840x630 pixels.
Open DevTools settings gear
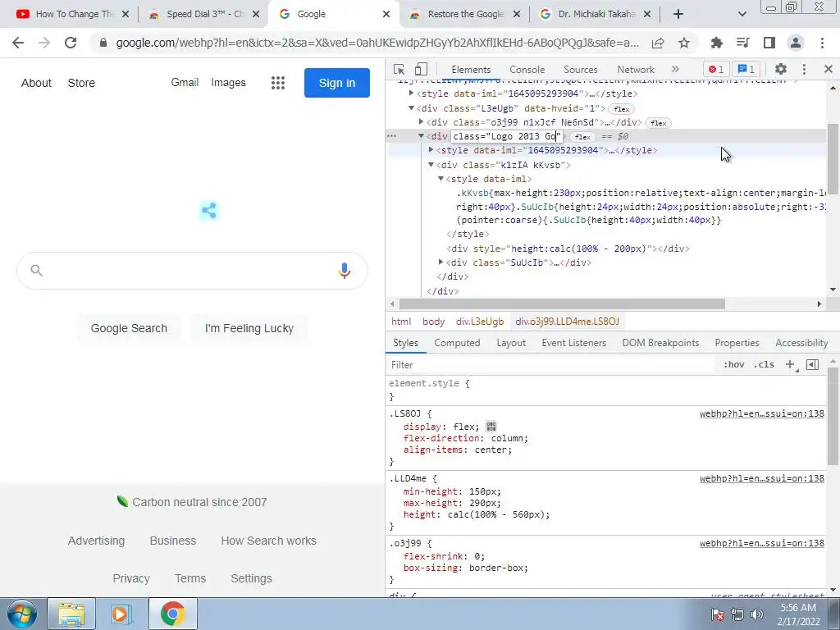coord(781,69)
